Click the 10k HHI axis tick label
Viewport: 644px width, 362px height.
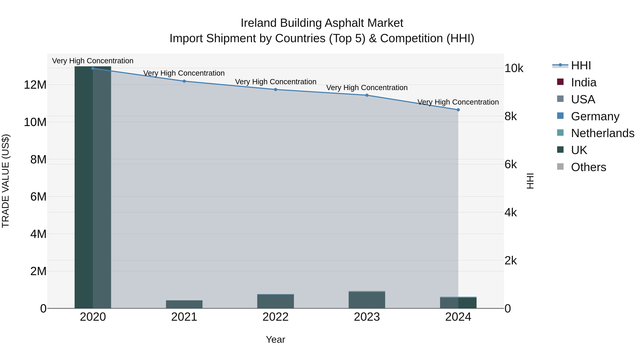point(514,68)
